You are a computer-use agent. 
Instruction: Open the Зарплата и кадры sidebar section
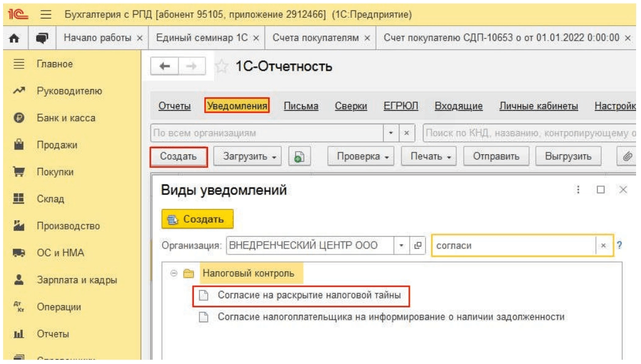[x=77, y=280]
